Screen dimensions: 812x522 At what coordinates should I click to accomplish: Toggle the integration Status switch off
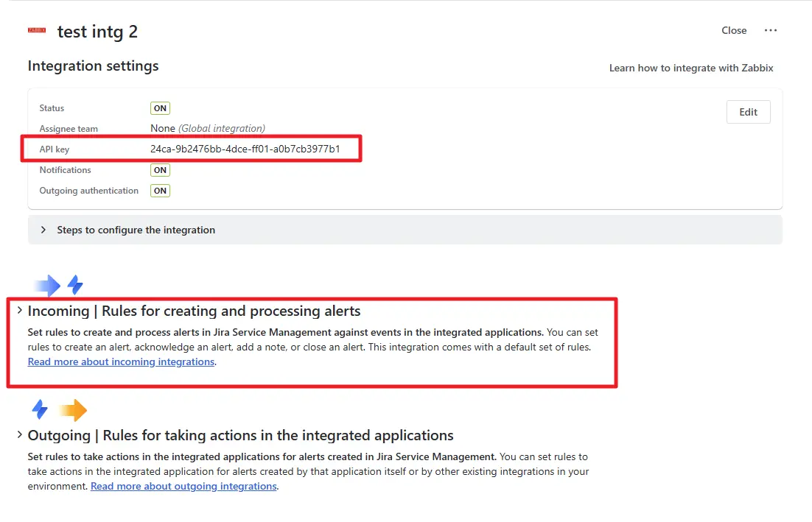[160, 107]
